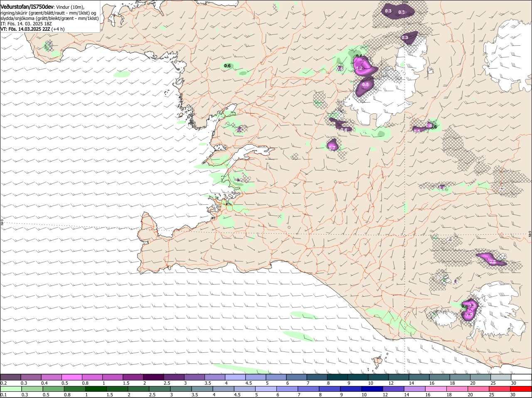
Task: Select the purple bottom-row swatch between 12 and 14
Action: (393, 389)
